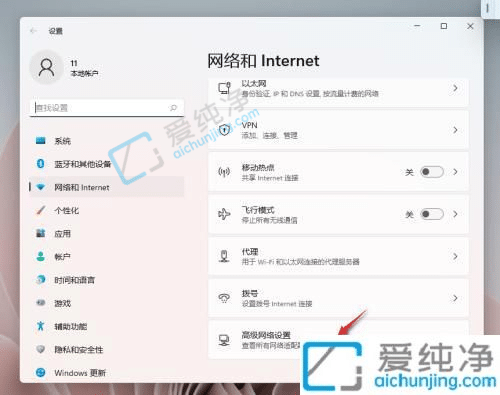Screen dimensions: 500x395
Task: Click the 游戏 gamepad icon
Action: coord(41,303)
